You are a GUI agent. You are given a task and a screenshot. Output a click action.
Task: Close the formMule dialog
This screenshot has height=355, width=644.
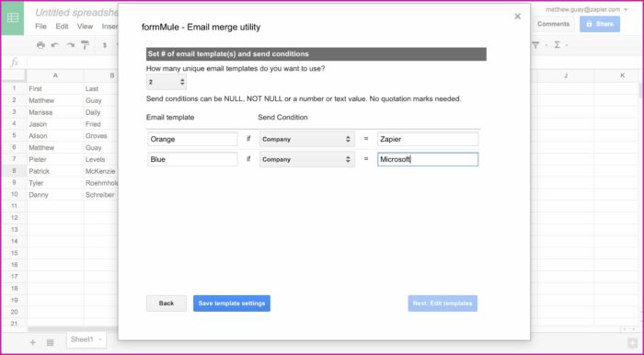point(517,17)
